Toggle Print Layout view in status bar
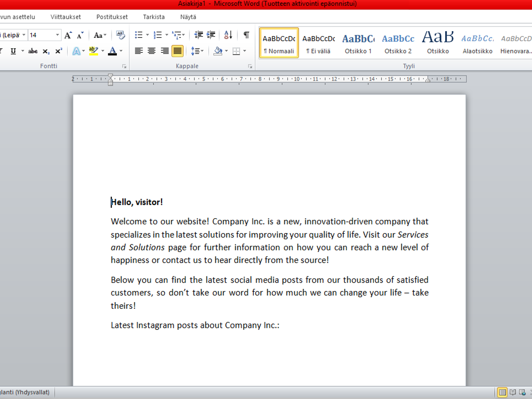Image resolution: width=532 pixels, height=399 pixels. coord(502,392)
